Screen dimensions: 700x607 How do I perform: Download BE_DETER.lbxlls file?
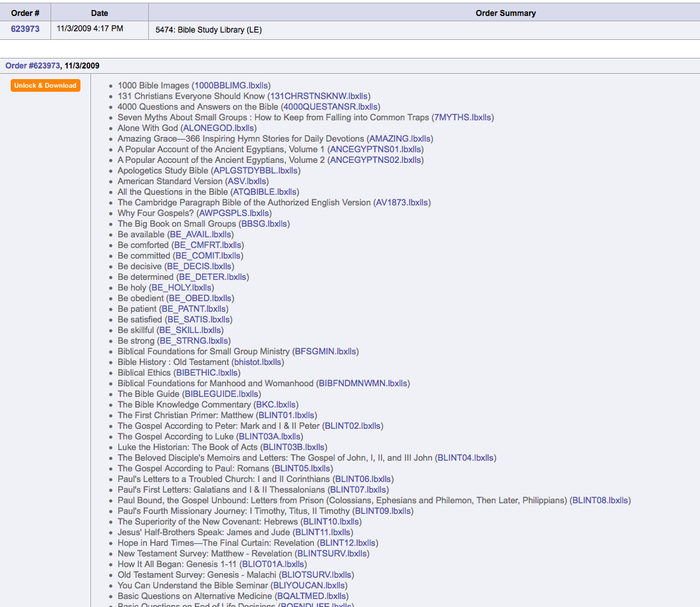(213, 277)
